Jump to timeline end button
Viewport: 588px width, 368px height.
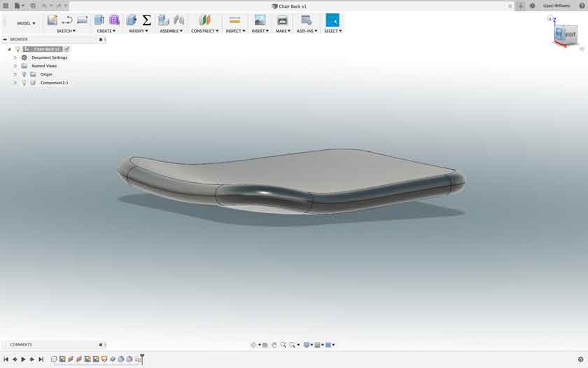[x=41, y=360]
